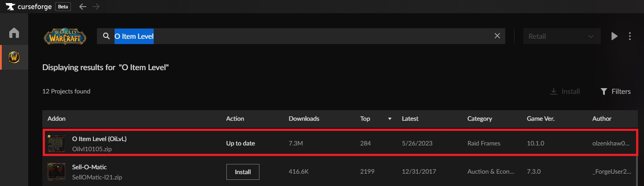The width and height of the screenshot is (644, 186).
Task: Sort by the Addon column header
Action: click(x=56, y=119)
